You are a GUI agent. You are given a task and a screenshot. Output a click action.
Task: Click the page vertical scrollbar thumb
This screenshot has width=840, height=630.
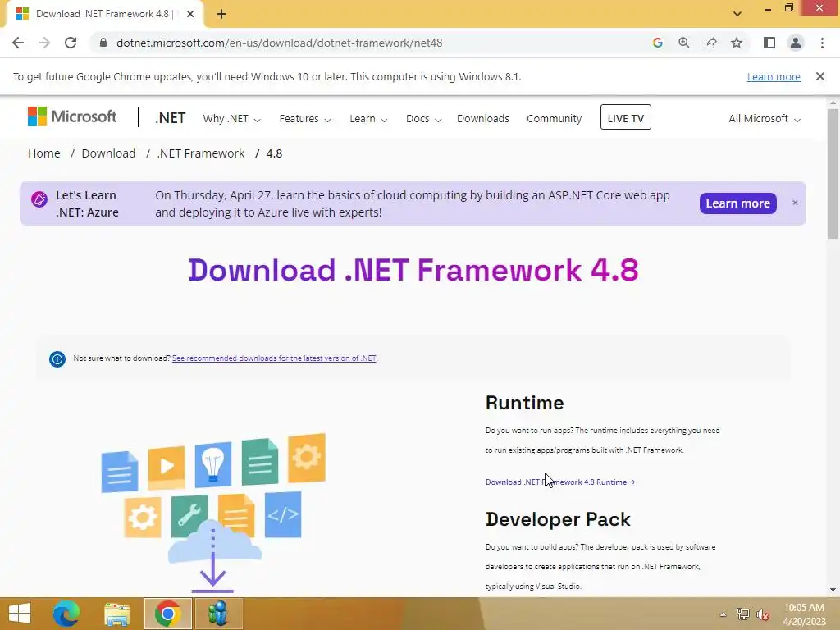point(833,172)
